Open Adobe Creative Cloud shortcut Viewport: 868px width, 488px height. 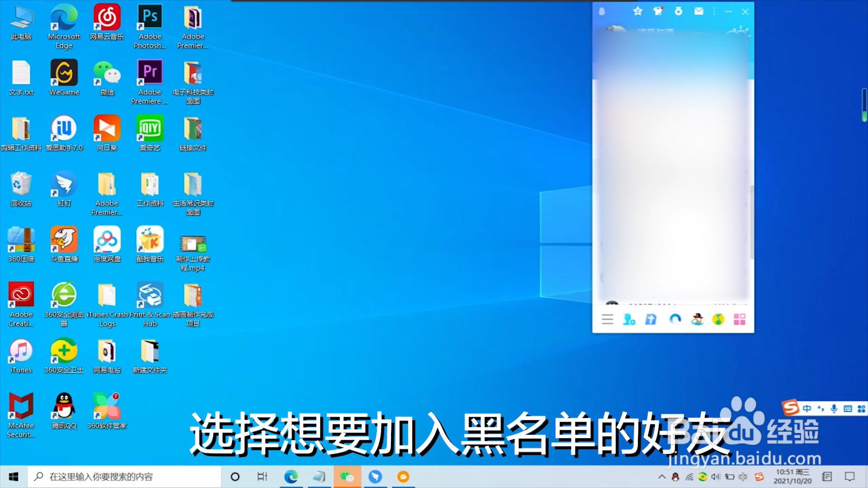click(x=21, y=304)
